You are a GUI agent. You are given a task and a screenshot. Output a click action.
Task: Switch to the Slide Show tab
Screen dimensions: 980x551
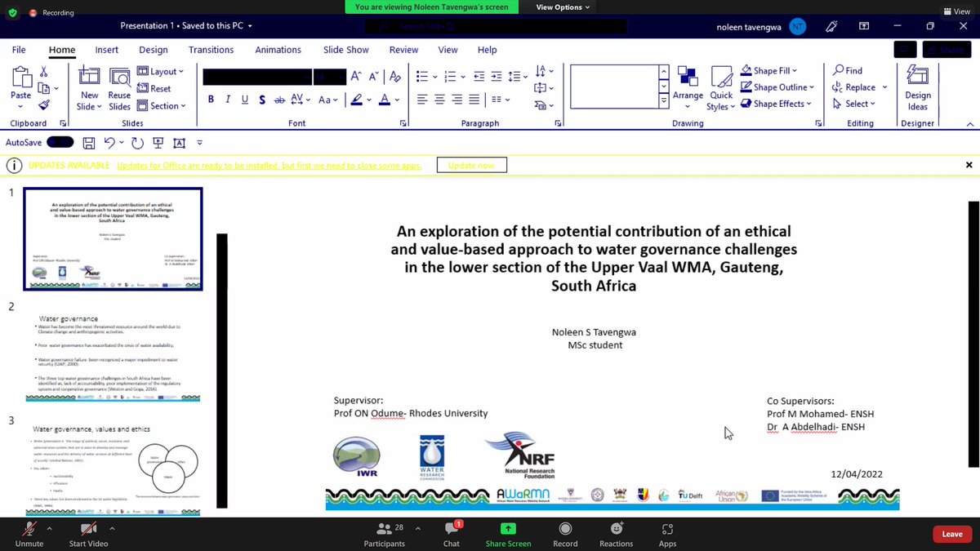click(x=346, y=50)
